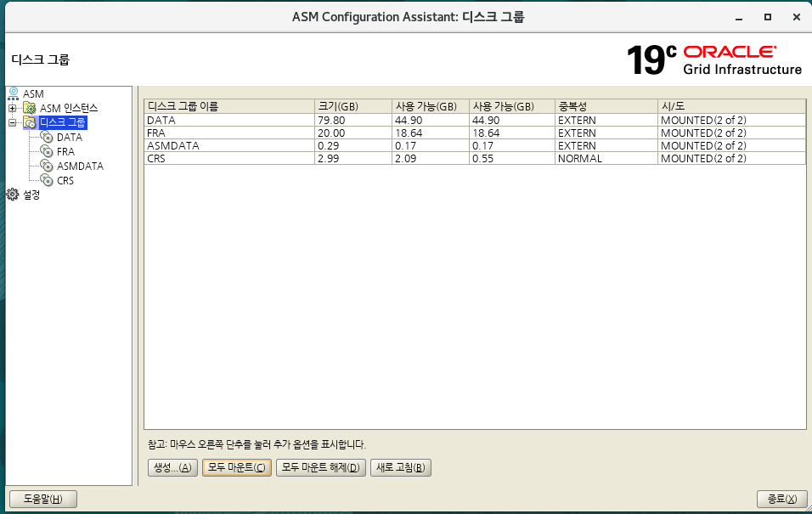Sort by 크기(GB) column header
The width and height of the screenshot is (812, 514).
point(353,106)
